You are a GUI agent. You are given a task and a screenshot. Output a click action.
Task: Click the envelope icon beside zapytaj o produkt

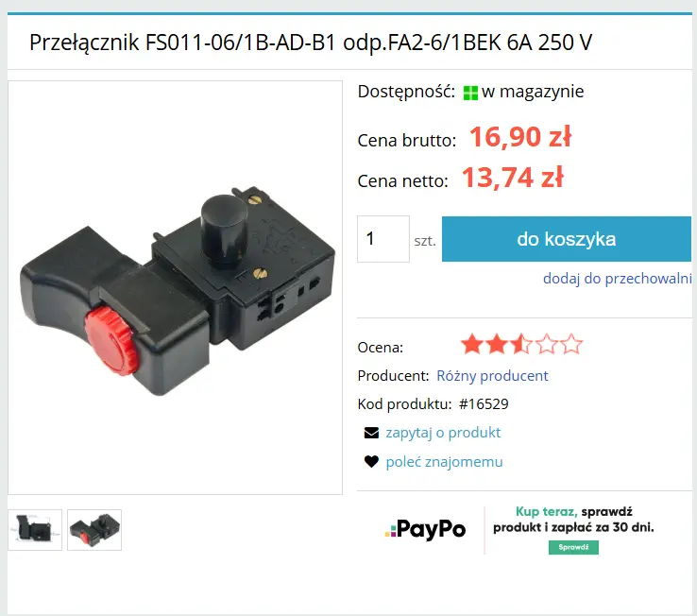pos(371,433)
